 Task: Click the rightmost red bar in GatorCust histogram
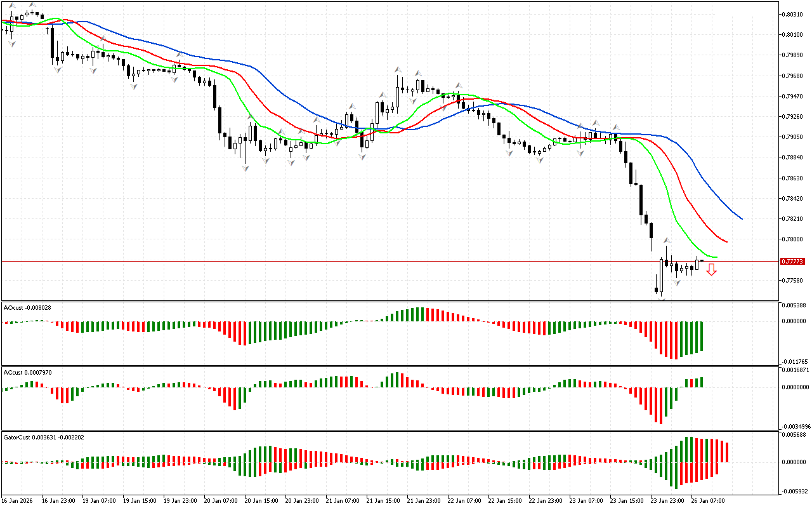pos(727,452)
